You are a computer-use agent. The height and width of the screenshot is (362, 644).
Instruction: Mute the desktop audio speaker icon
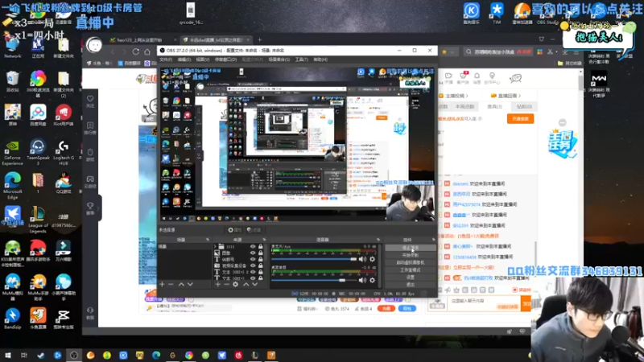(362, 280)
